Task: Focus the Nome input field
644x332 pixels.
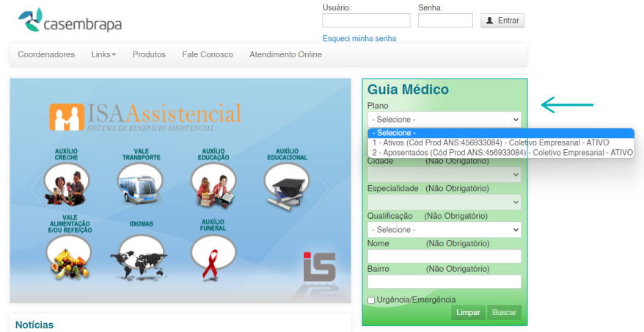Action: coord(444,256)
